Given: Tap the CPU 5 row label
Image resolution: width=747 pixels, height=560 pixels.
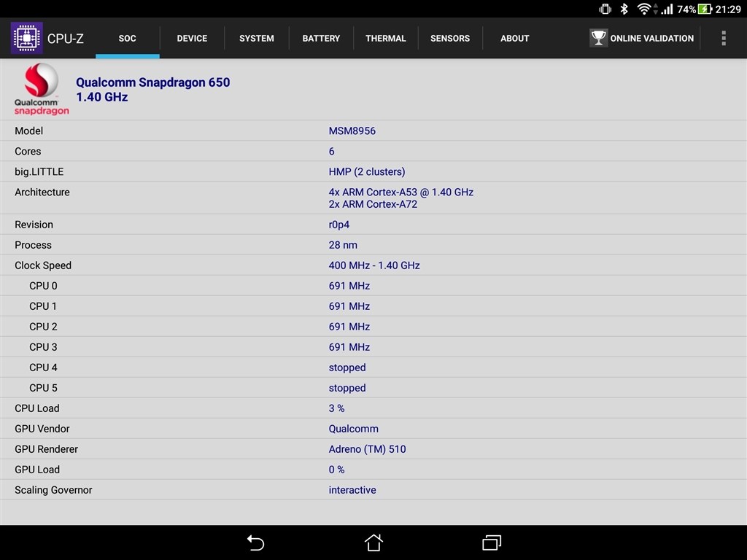Looking at the screenshot, I should click(43, 388).
